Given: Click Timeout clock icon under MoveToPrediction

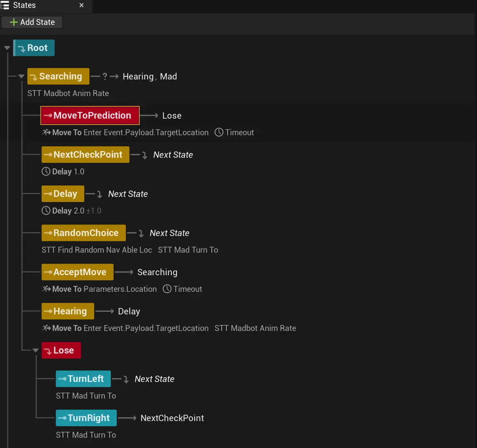Looking at the screenshot, I should [219, 132].
